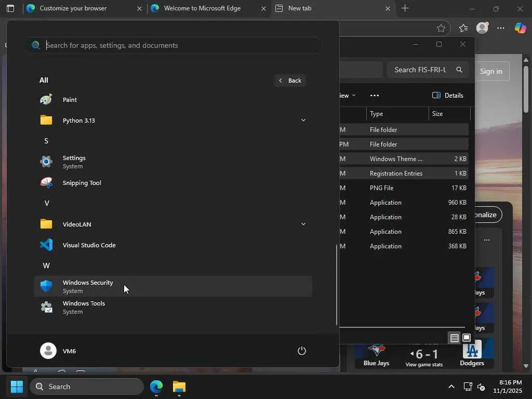Open the Copilot icon in Edge
This screenshot has width=532, height=399.
520,28
